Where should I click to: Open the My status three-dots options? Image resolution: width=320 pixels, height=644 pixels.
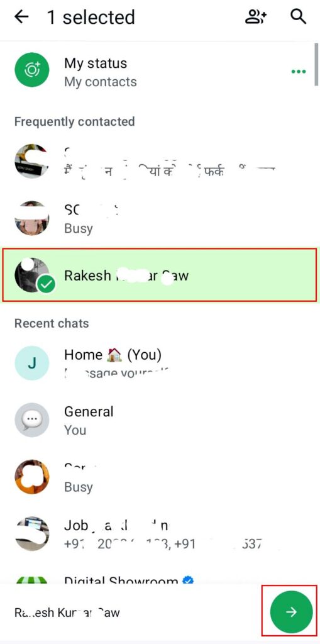pyautogui.click(x=298, y=72)
